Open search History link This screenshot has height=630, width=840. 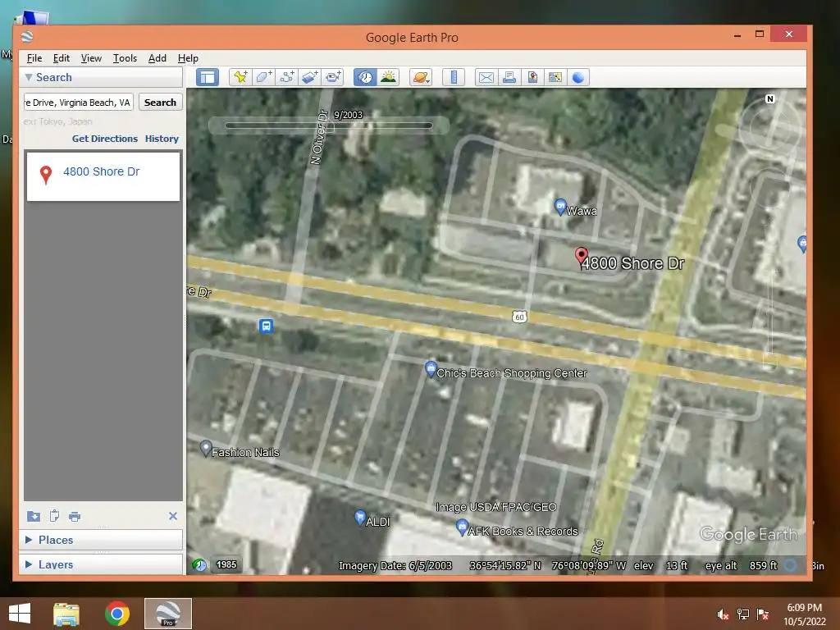pos(162,138)
